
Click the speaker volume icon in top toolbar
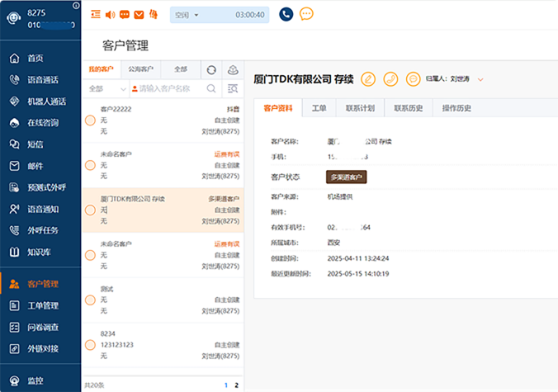click(x=111, y=14)
